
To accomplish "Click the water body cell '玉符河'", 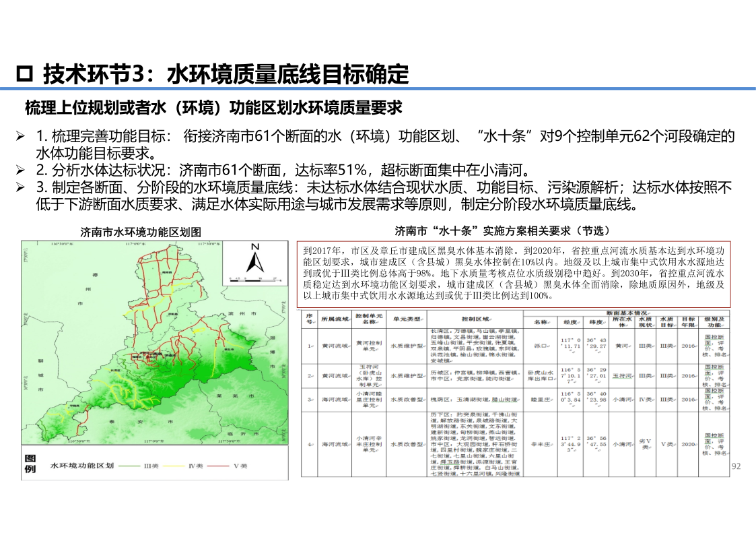I will tap(622, 375).
